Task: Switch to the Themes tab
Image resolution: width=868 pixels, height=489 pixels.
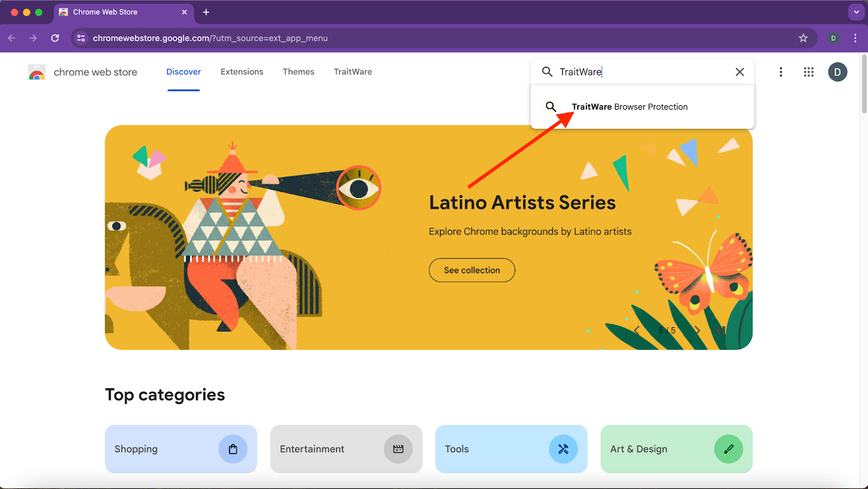Action: pos(298,72)
